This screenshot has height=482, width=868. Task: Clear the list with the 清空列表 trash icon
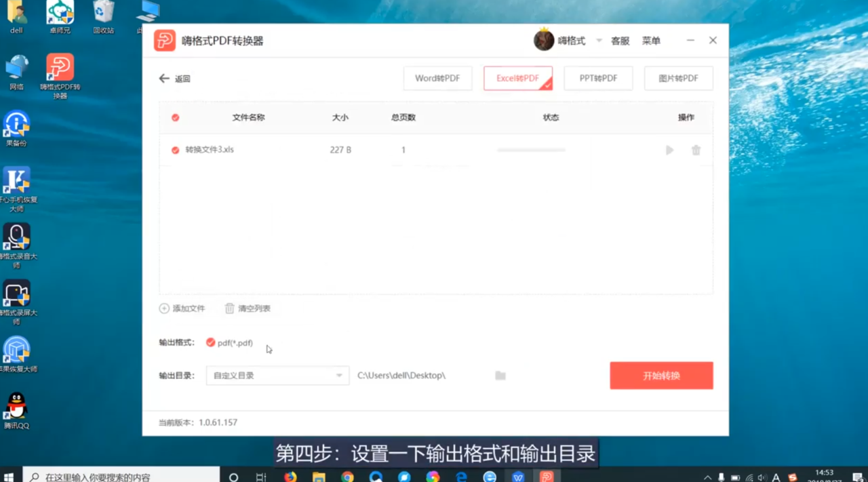[x=230, y=308]
